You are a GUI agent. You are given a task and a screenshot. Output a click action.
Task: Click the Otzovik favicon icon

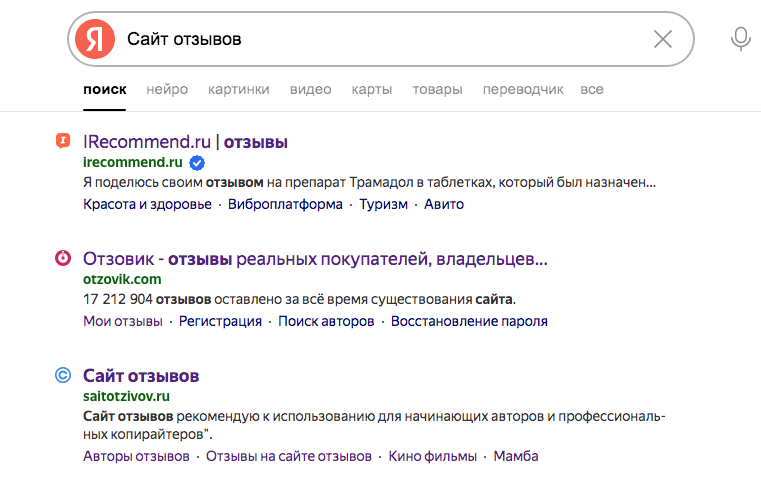tap(62, 258)
